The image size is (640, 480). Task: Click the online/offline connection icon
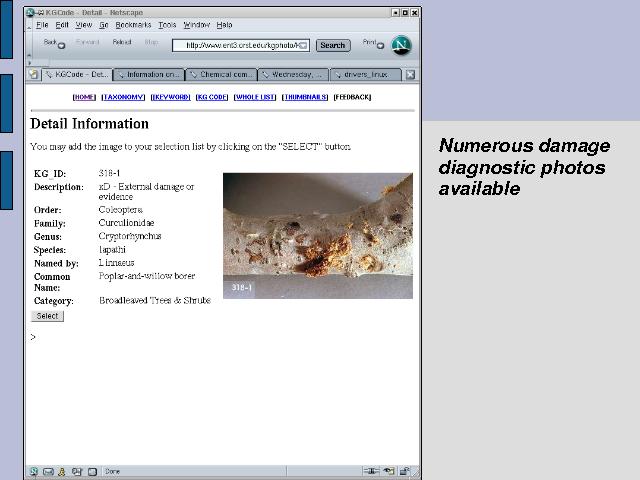click(x=371, y=471)
